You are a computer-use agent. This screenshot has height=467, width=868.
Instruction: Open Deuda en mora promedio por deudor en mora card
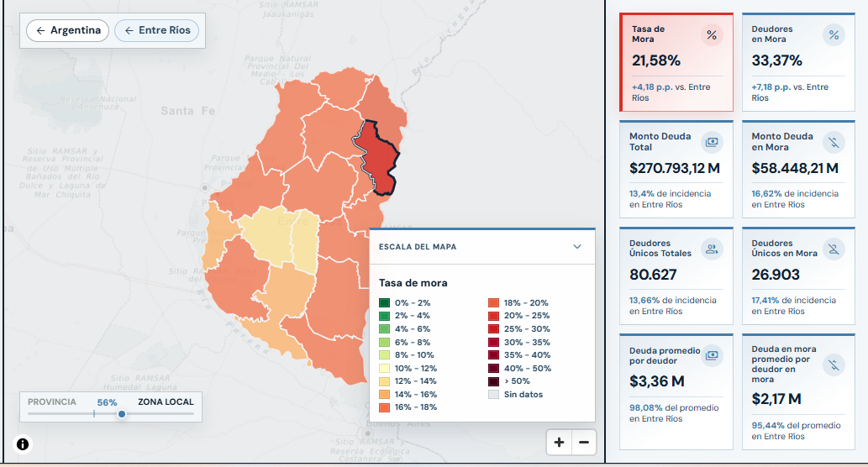[x=798, y=391]
